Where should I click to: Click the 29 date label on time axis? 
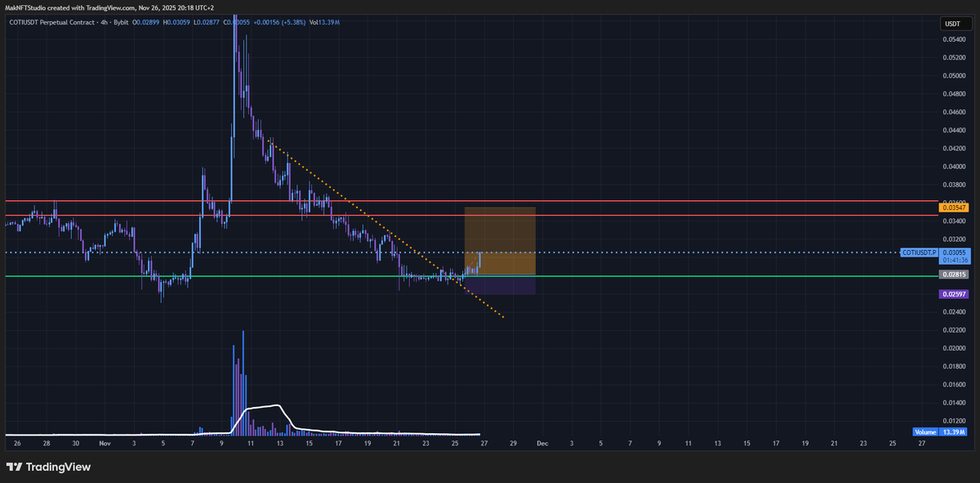tap(513, 444)
